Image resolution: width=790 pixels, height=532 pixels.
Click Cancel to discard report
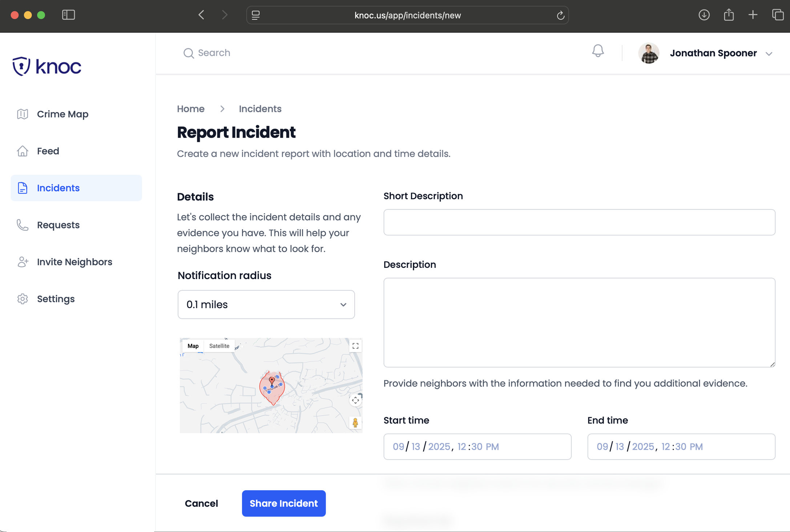(x=201, y=503)
